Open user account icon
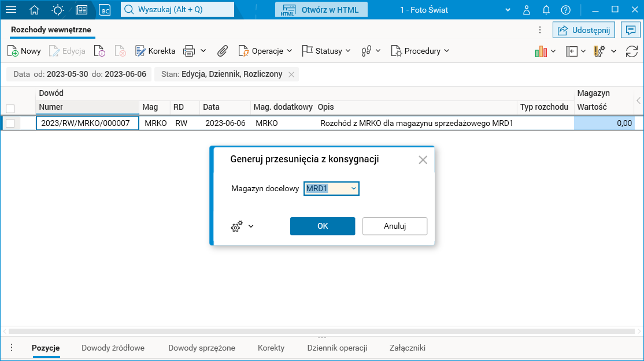644x361 pixels. pyautogui.click(x=527, y=10)
